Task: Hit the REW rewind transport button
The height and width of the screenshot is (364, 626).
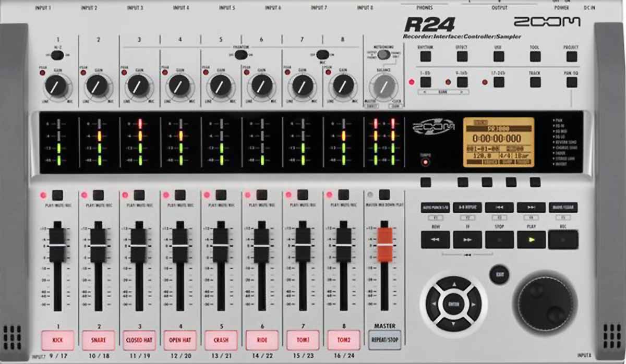Action: pos(435,240)
